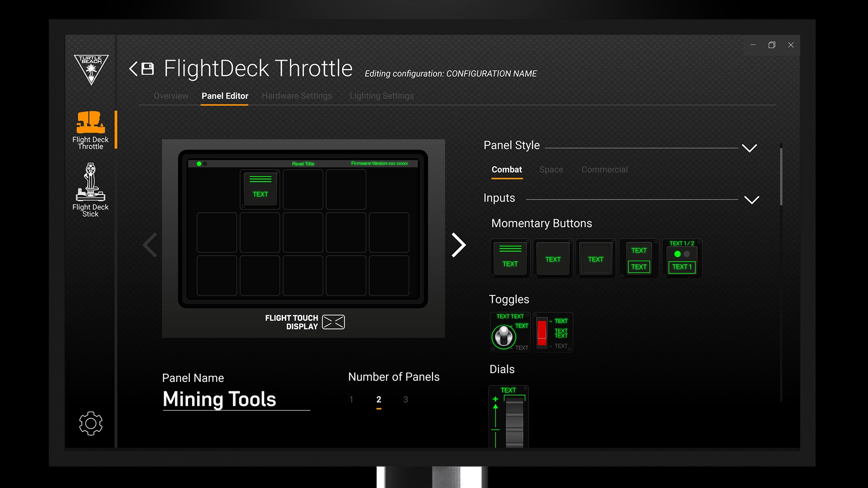Screen dimensions: 868x488
Task: Select the TEXT 1/2 indicator button template
Action: coord(682,258)
